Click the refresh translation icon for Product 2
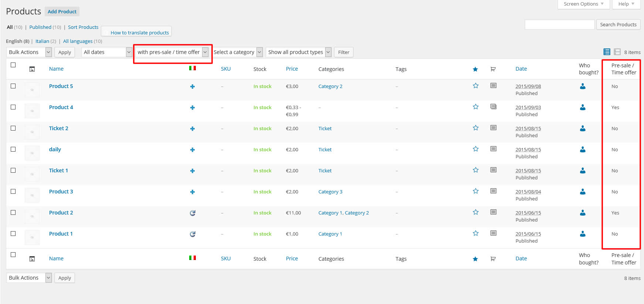The image size is (644, 304). (192, 213)
